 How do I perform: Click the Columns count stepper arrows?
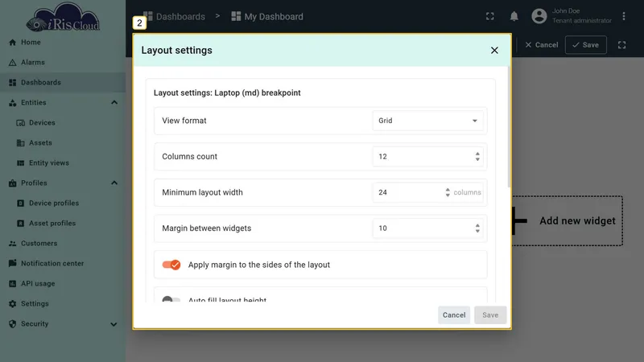tap(477, 156)
